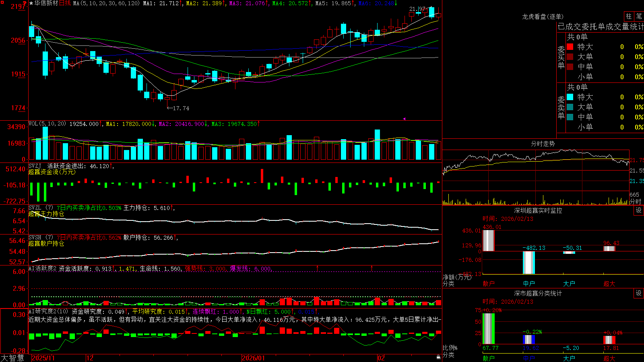This screenshot has width=644, height=362.
Task: Click the 强势线: 3.000 text
Action: [205, 268]
